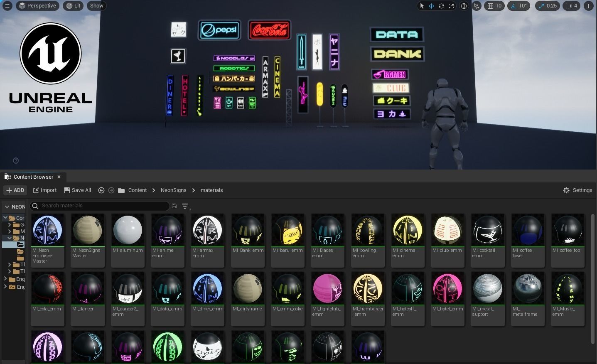Open viewport layout grid button
The image size is (597, 364).
point(588,6)
